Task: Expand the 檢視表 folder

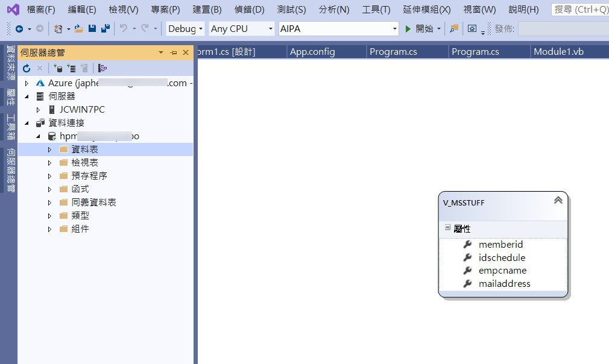Action: click(49, 163)
